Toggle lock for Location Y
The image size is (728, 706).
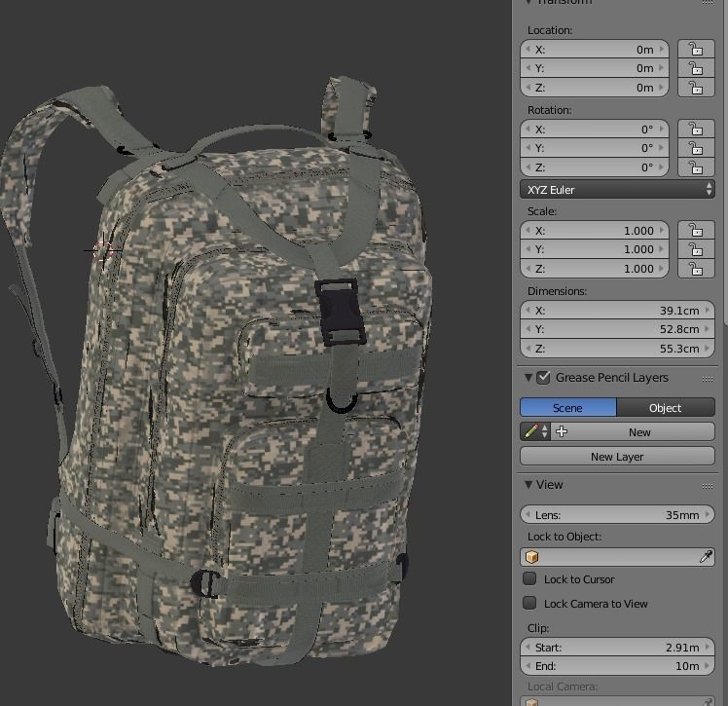click(696, 68)
